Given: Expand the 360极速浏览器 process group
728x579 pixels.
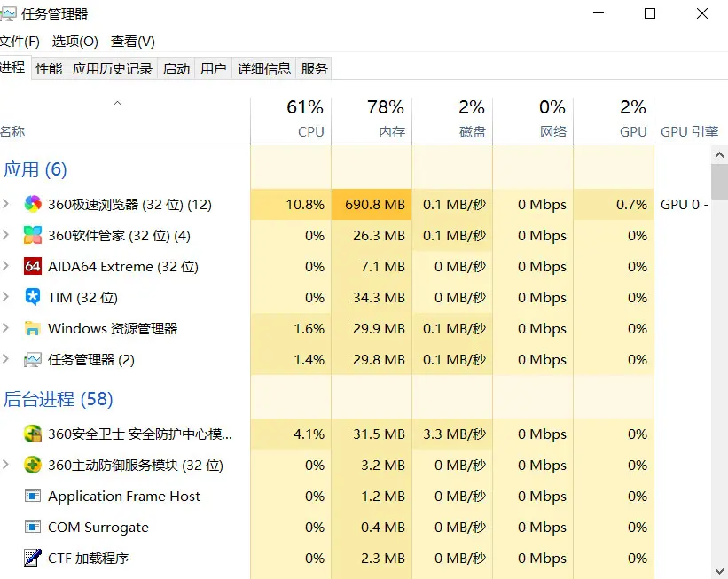Looking at the screenshot, I should point(5,204).
